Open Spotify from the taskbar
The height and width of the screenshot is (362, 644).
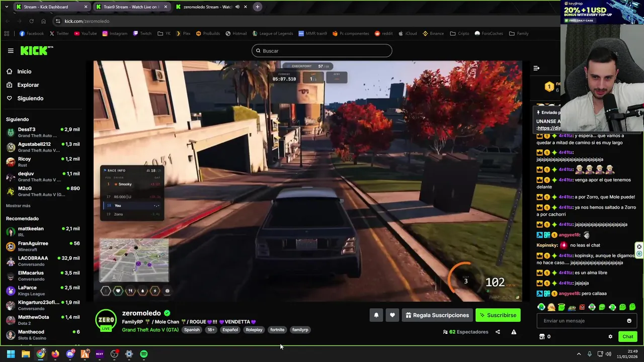tap(144, 354)
